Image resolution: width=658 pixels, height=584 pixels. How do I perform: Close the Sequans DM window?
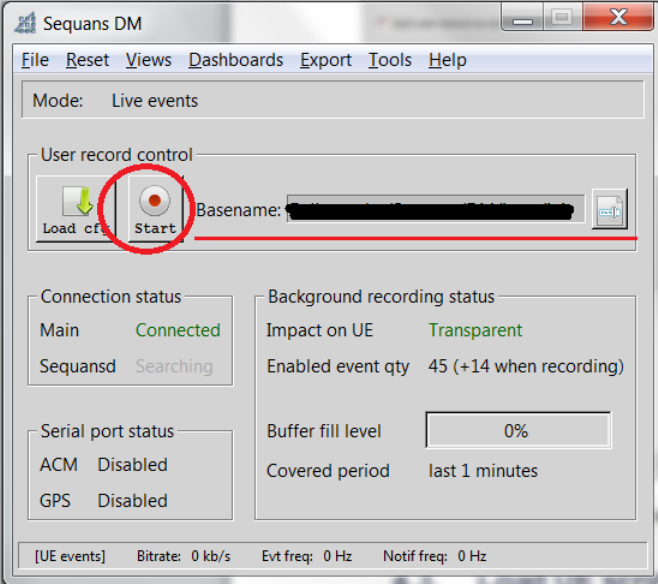tap(618, 17)
